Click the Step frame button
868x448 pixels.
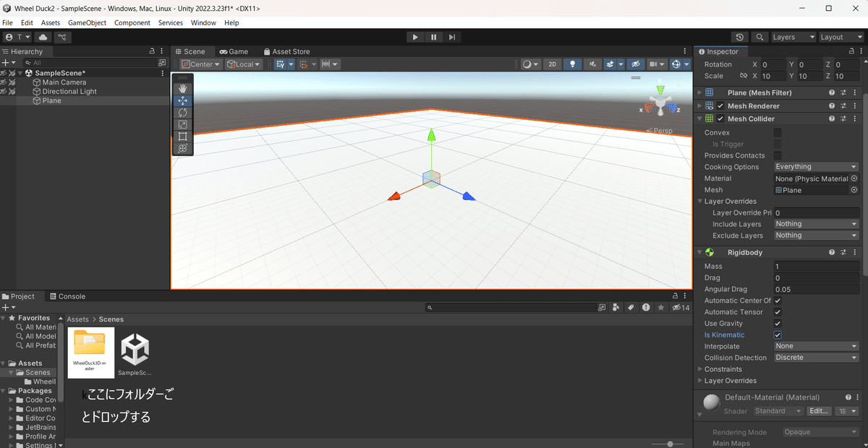(x=452, y=37)
